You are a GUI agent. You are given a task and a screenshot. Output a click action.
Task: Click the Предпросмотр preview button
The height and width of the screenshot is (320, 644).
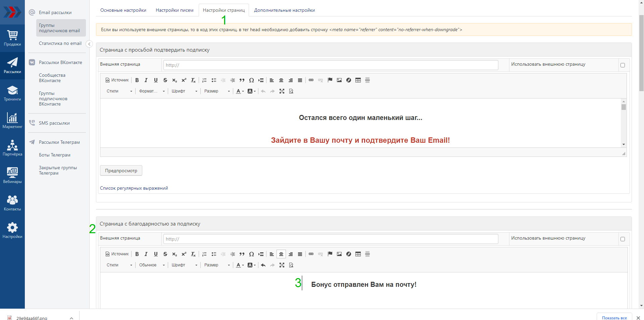point(121,171)
